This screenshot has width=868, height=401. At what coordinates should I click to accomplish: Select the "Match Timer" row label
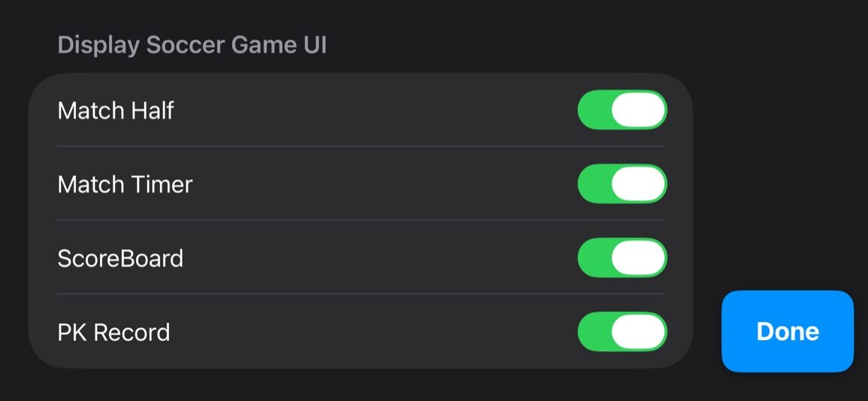125,185
